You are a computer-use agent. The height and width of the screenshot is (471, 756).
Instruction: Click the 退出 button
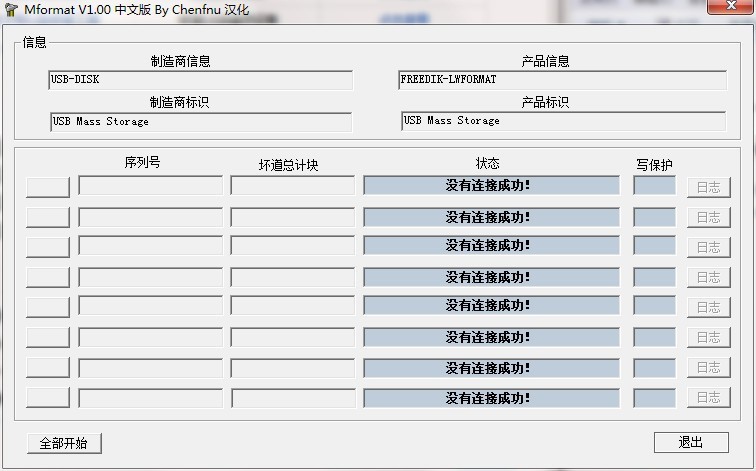pyautogui.click(x=691, y=442)
